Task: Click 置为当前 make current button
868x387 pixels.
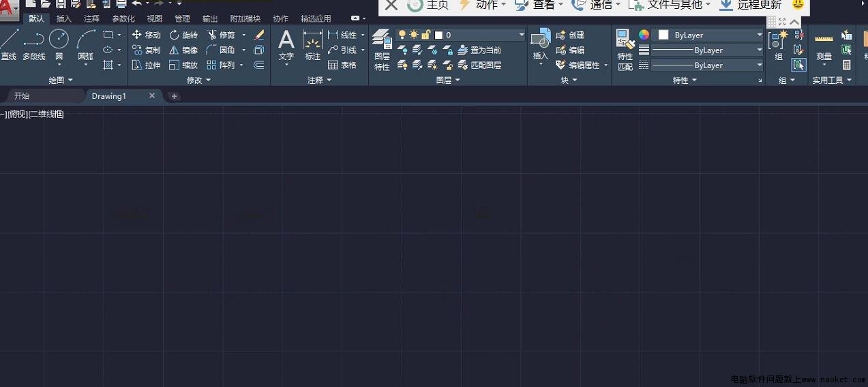Action: click(479, 50)
